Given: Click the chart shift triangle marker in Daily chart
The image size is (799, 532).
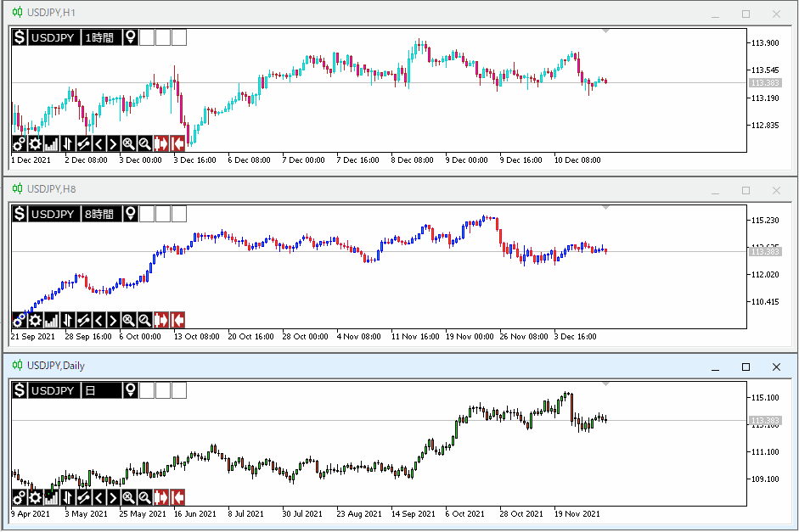Looking at the screenshot, I should (x=605, y=384).
